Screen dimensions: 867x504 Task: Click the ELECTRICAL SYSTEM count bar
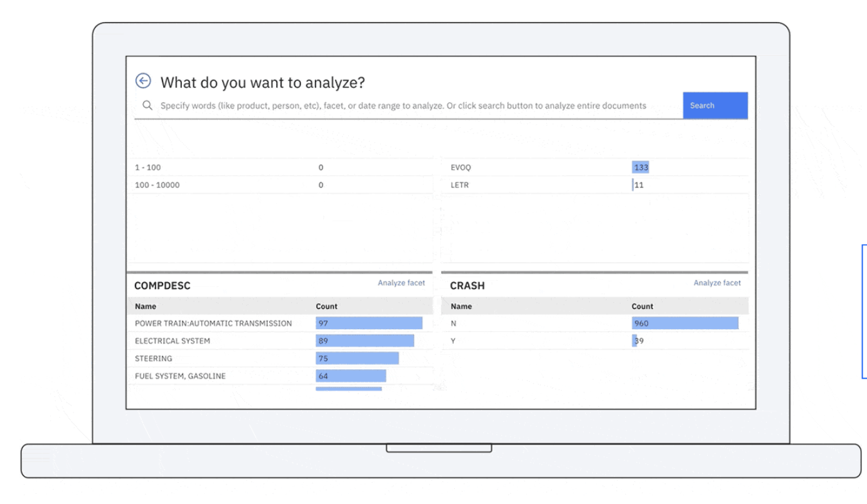(364, 340)
